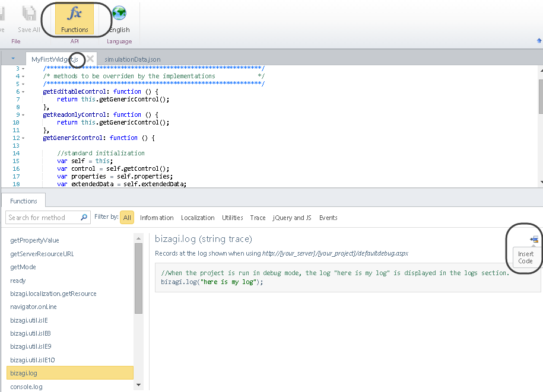The image size is (543, 392).
Task: Click the Insert Code icon
Action: pyautogui.click(x=534, y=240)
